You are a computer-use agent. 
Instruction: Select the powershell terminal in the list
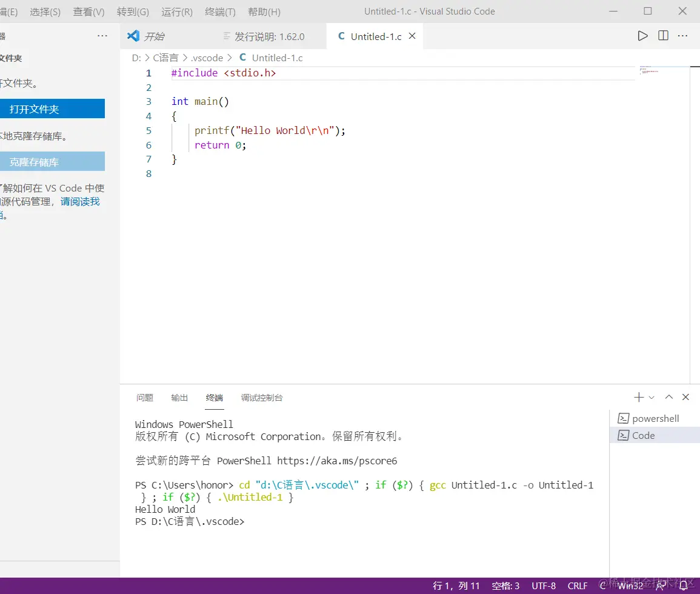click(x=655, y=418)
